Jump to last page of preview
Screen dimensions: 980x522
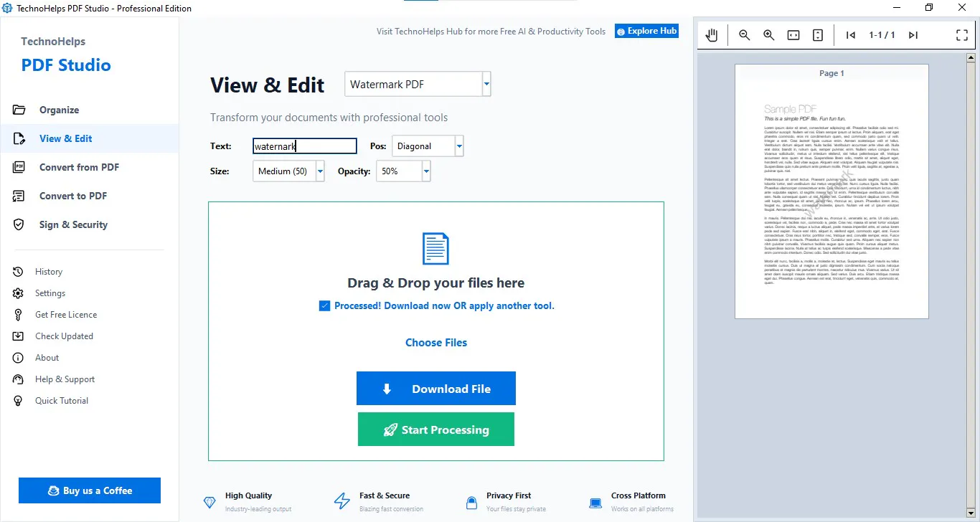(913, 35)
